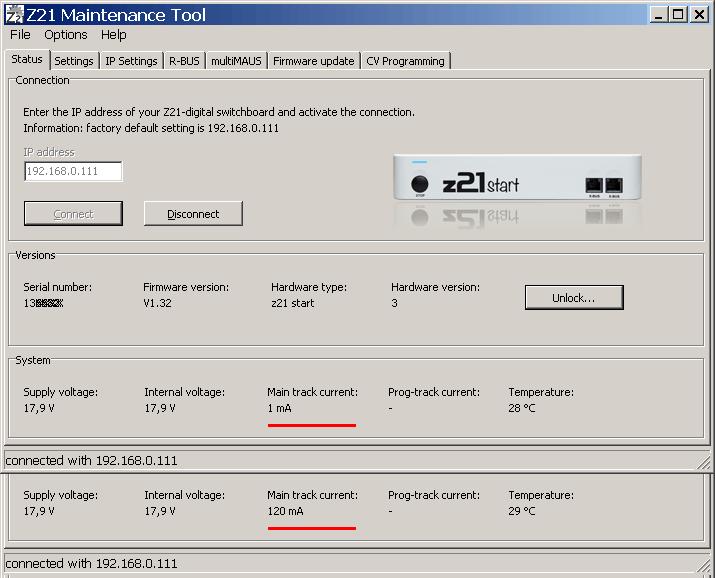
Task: Click the main track current value 1 mA
Action: pos(280,408)
